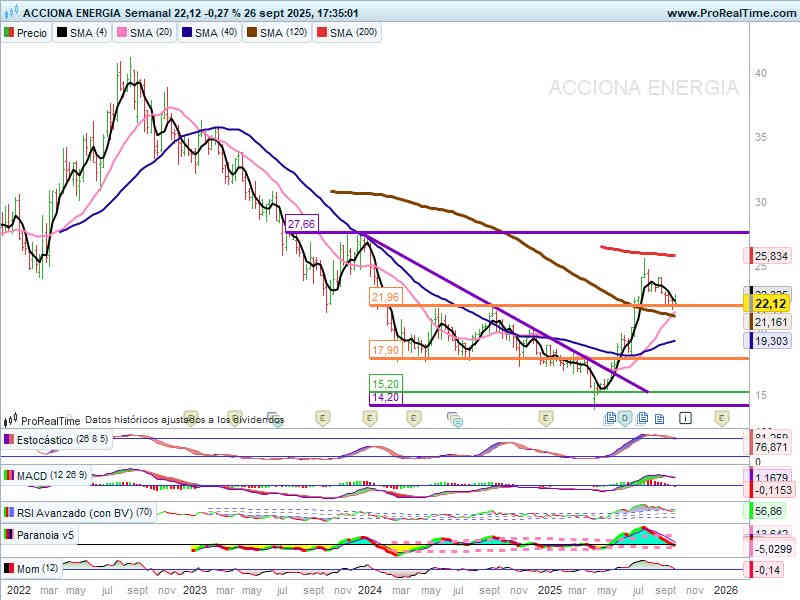
Task: Select the SMA (4) legend item
Action: [x=82, y=33]
